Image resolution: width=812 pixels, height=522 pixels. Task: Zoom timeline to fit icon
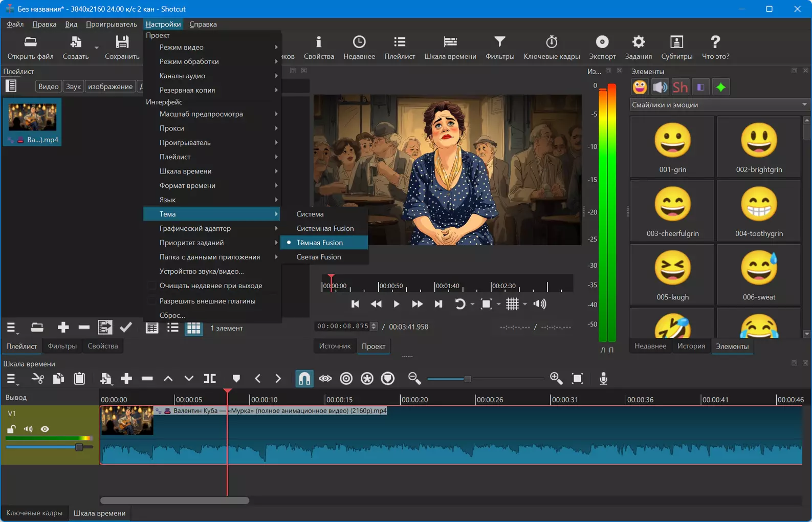(577, 379)
